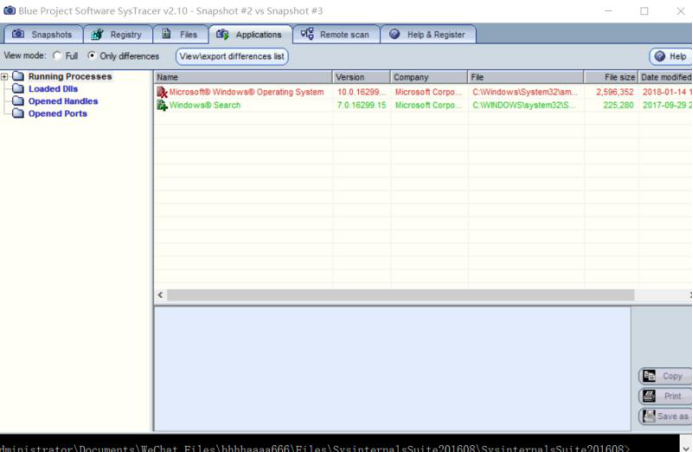693x452 pixels.
Task: Sort by the Version column header
Action: [x=362, y=77]
